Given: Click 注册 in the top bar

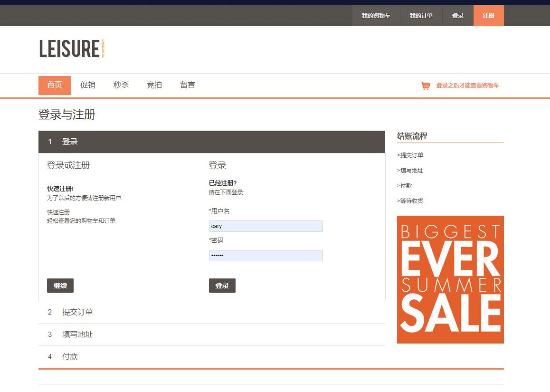Looking at the screenshot, I should (488, 15).
